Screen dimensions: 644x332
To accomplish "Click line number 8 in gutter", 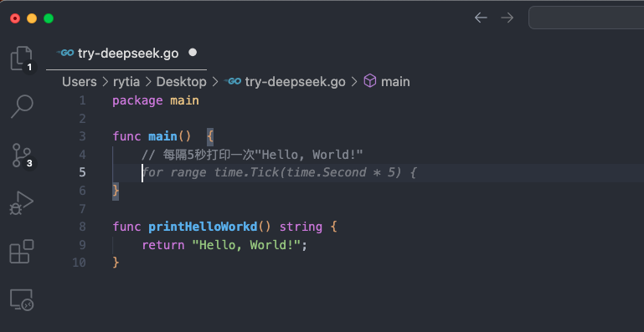I will pyautogui.click(x=82, y=227).
